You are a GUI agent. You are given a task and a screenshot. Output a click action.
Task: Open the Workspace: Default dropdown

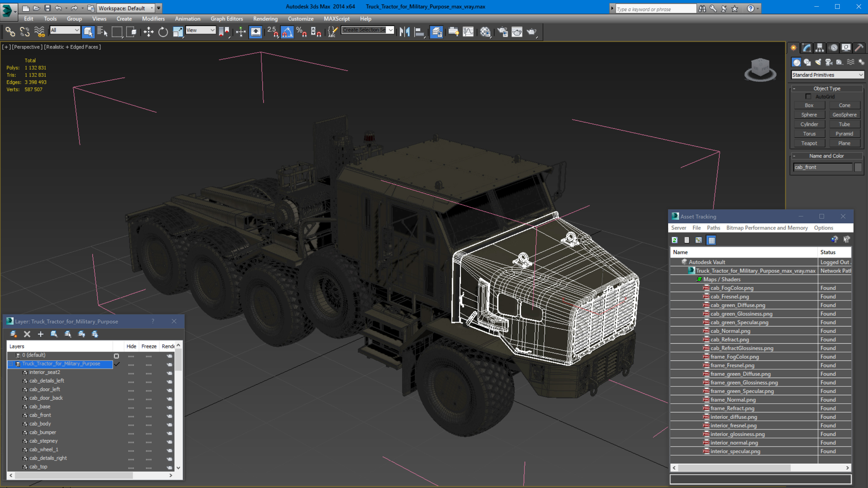pos(125,8)
